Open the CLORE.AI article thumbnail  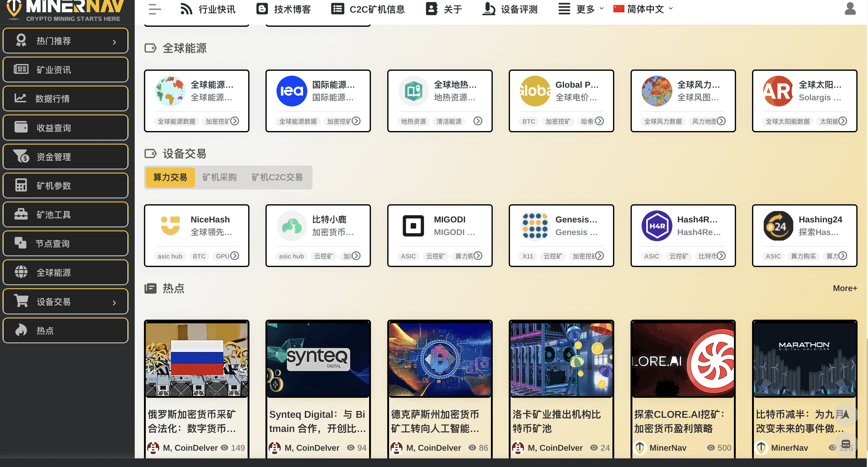pos(683,359)
